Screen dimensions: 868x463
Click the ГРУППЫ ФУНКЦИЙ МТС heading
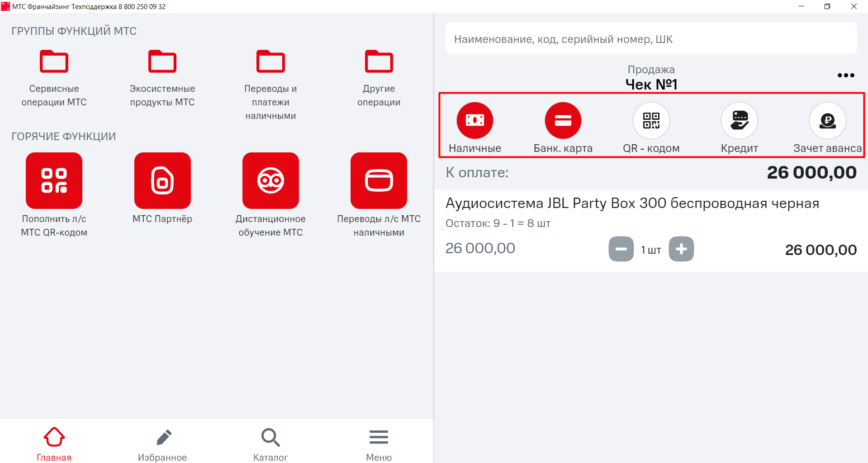74,31
